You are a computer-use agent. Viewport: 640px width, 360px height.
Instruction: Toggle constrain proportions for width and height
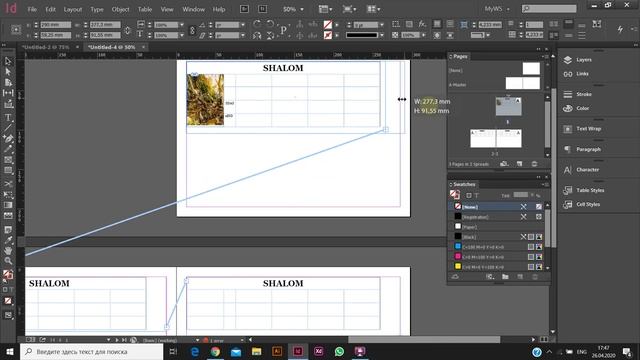point(127,30)
